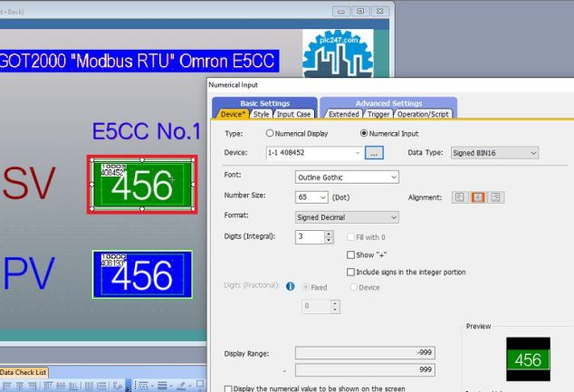Image resolution: width=574 pixels, height=392 pixels.
Task: Switch to the Device tab
Action: [233, 114]
